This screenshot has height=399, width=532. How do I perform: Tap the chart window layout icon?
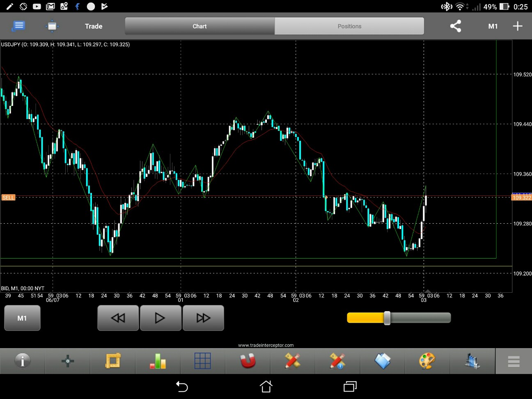52,26
